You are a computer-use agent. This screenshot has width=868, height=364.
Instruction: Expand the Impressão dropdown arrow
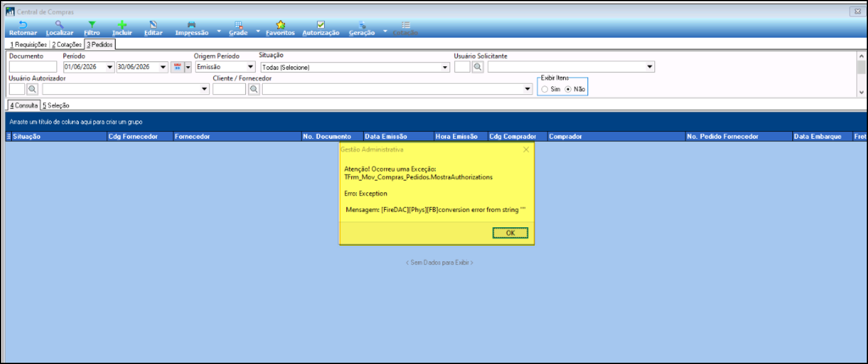click(x=217, y=31)
